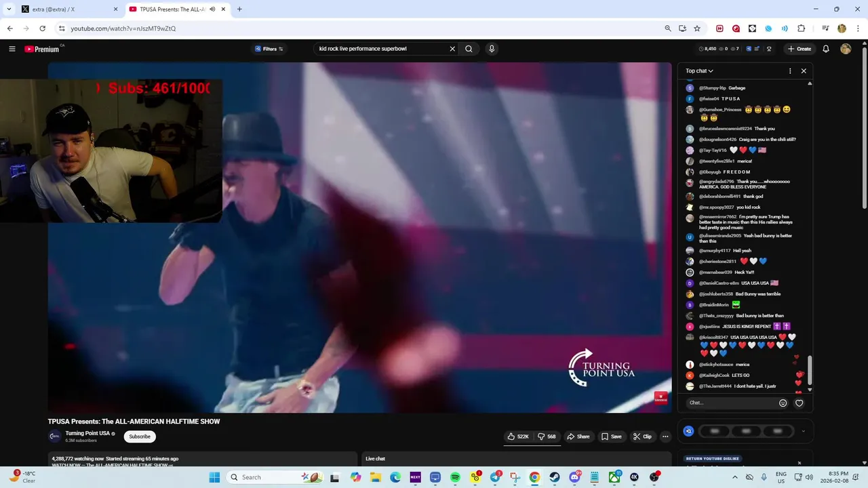The image size is (868, 488).
Task: Close the Return YouTube Dislike panel
Action: coord(800,463)
